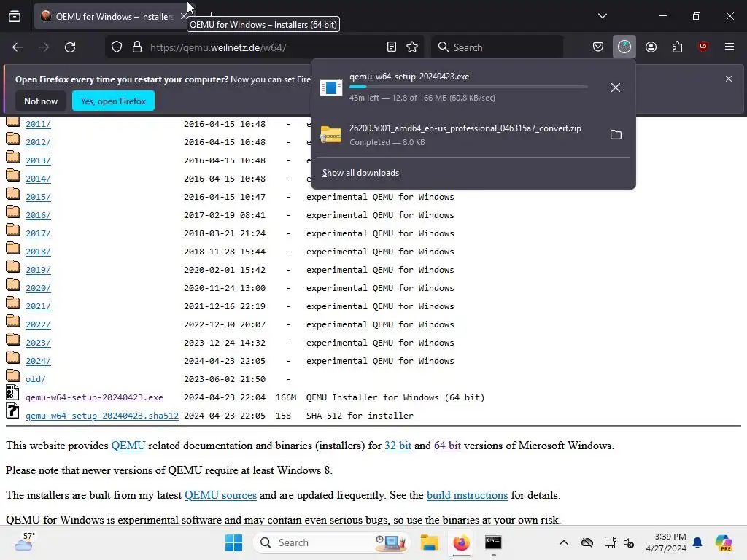Image resolution: width=747 pixels, height=560 pixels.
Task: Cancel the qemu-w64-setup download
Action: pos(616,87)
